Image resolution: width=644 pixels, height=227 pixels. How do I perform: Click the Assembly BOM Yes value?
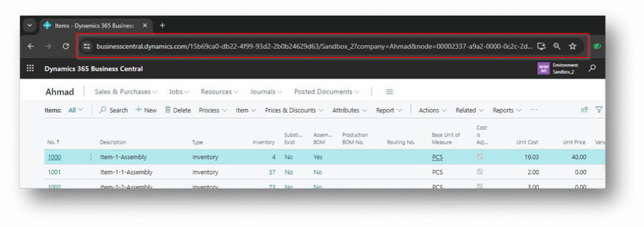(318, 157)
